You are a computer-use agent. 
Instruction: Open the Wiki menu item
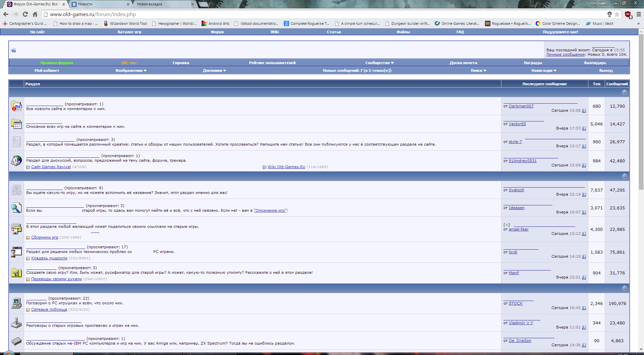275,32
